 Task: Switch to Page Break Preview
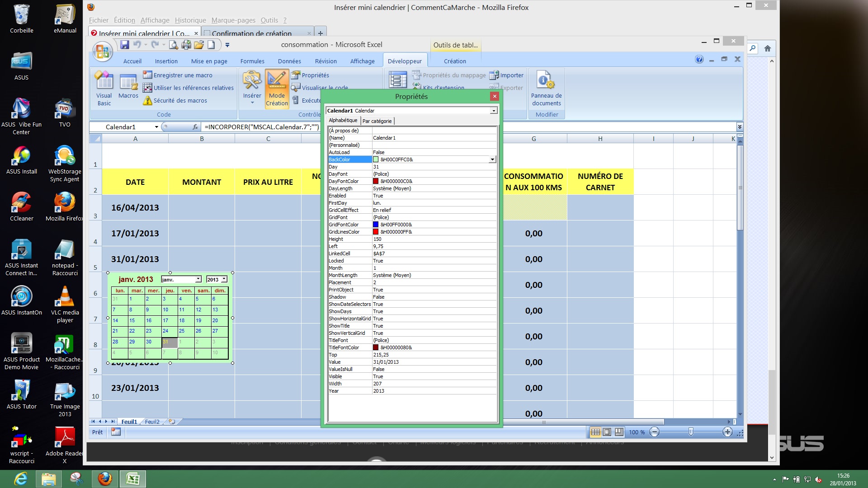(619, 432)
